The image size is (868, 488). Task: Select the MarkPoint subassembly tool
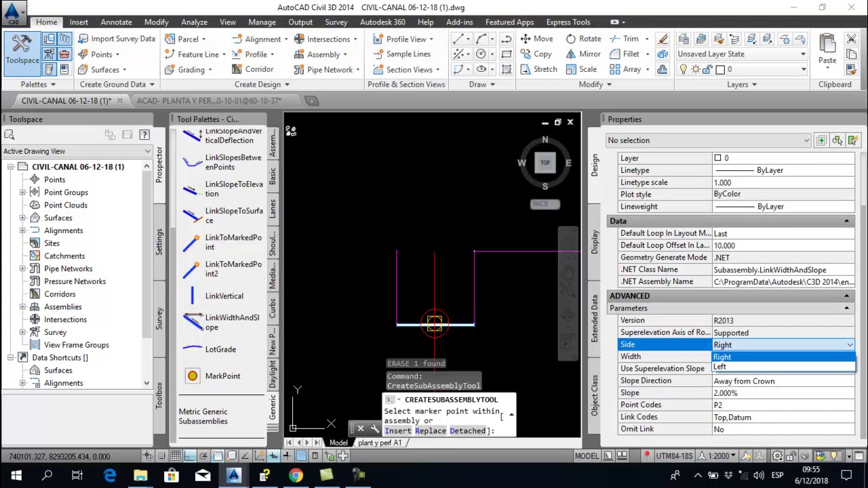(214, 376)
